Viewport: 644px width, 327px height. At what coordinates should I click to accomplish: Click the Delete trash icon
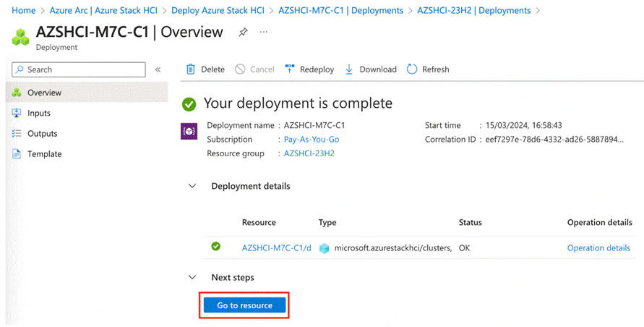191,69
